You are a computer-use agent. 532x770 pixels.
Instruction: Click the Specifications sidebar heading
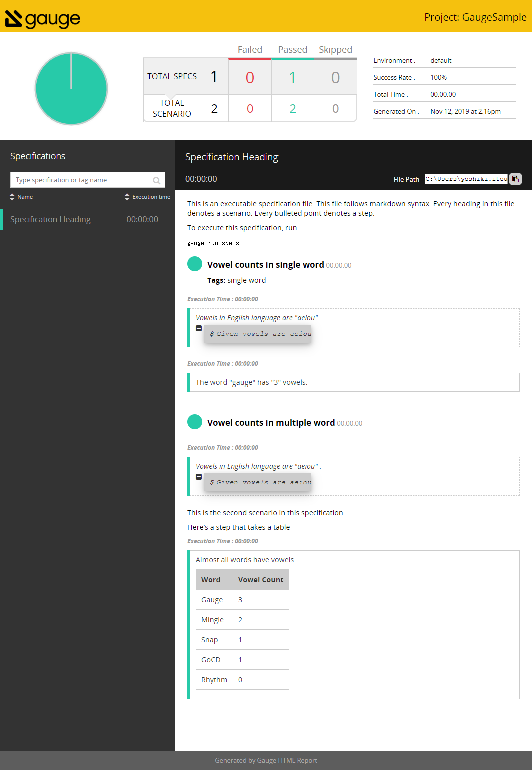click(38, 156)
